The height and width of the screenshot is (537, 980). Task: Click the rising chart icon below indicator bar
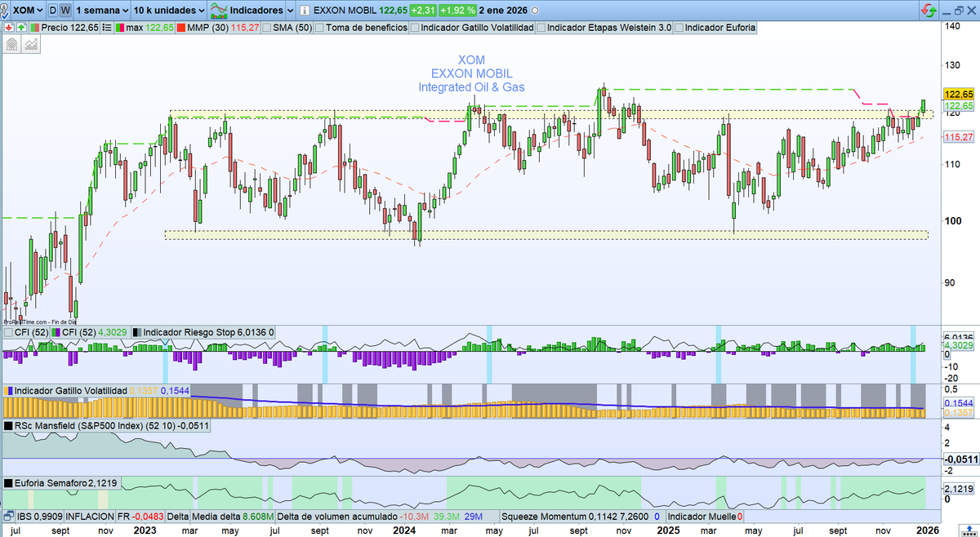tap(31, 43)
